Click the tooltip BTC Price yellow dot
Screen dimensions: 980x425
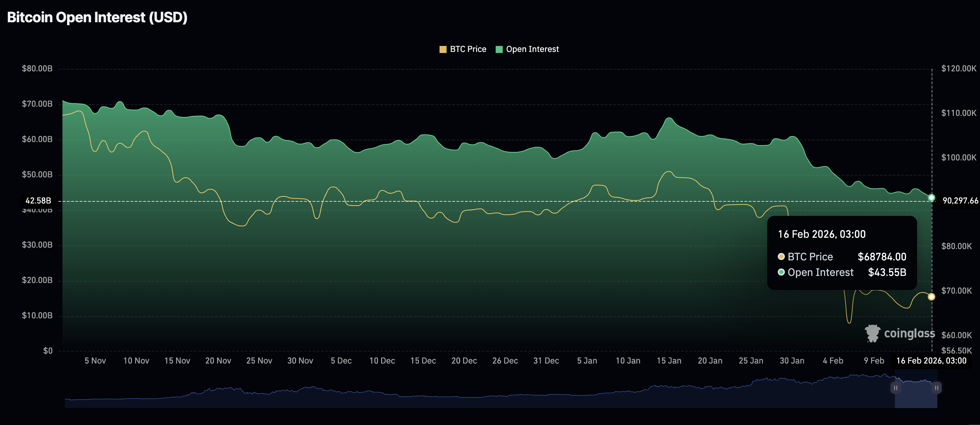tap(781, 257)
